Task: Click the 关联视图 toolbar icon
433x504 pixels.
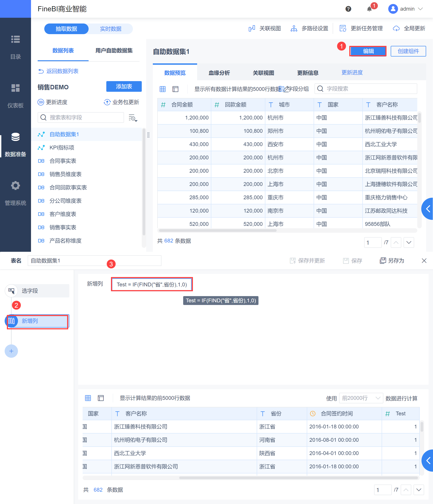Action: pyautogui.click(x=252, y=28)
